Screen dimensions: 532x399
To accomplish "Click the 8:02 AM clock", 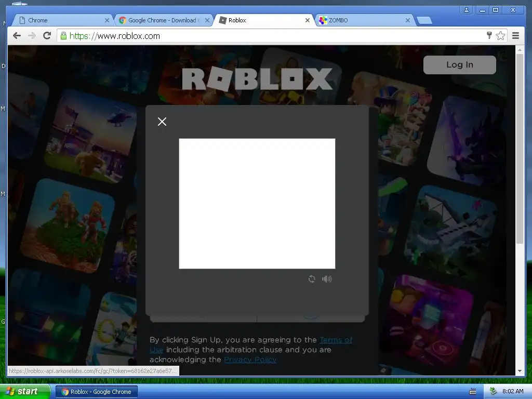I will (513, 391).
